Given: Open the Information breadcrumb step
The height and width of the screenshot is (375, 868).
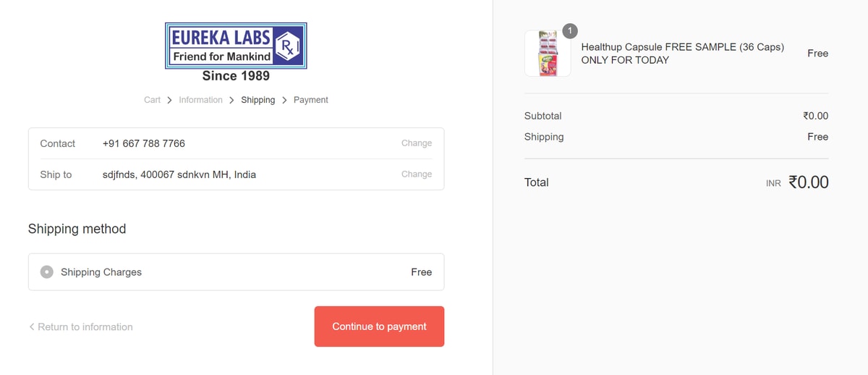Looking at the screenshot, I should tap(200, 100).
